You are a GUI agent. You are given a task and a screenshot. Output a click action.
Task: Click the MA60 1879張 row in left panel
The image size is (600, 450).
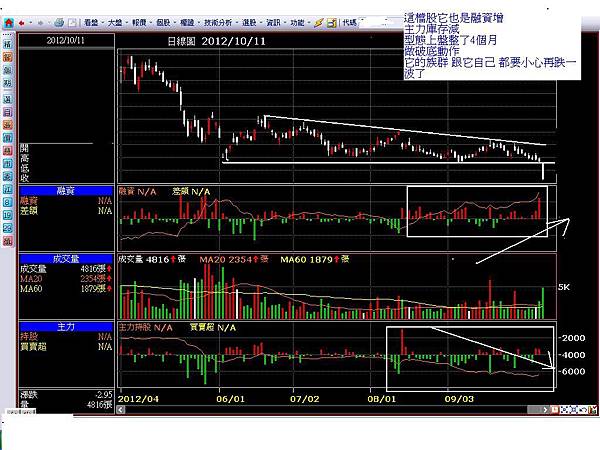point(66,289)
